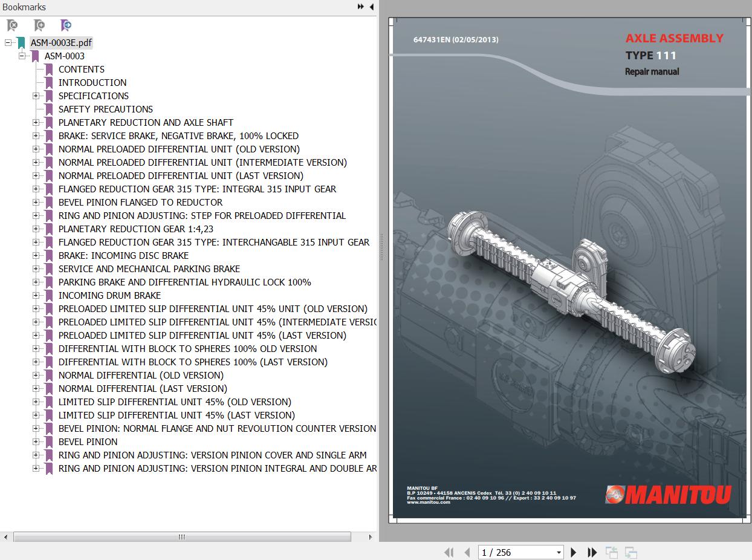Viewport: 752px width, 560px height.
Task: Expand PLANETARY REDUCTION AND AXLE SHAFT
Action: pyautogui.click(x=36, y=122)
